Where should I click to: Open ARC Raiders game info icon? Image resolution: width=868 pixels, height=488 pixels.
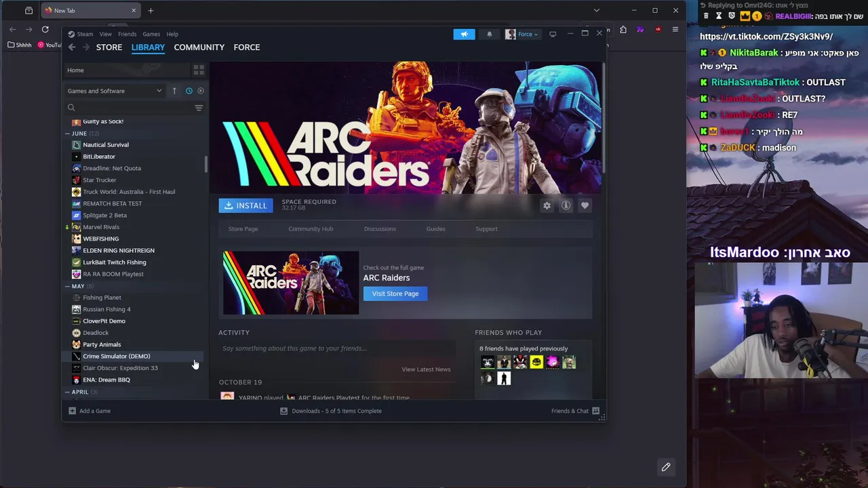click(566, 205)
